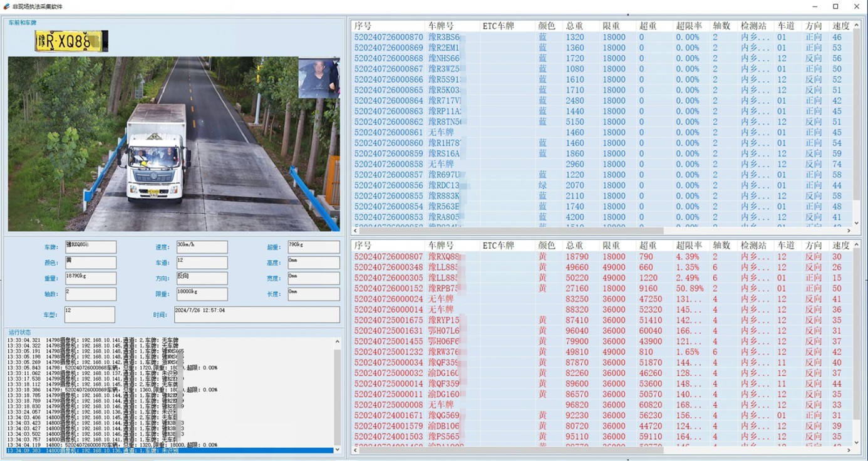Click top table's horizontal scroll left arrow
The image size is (868, 461).
point(354,231)
